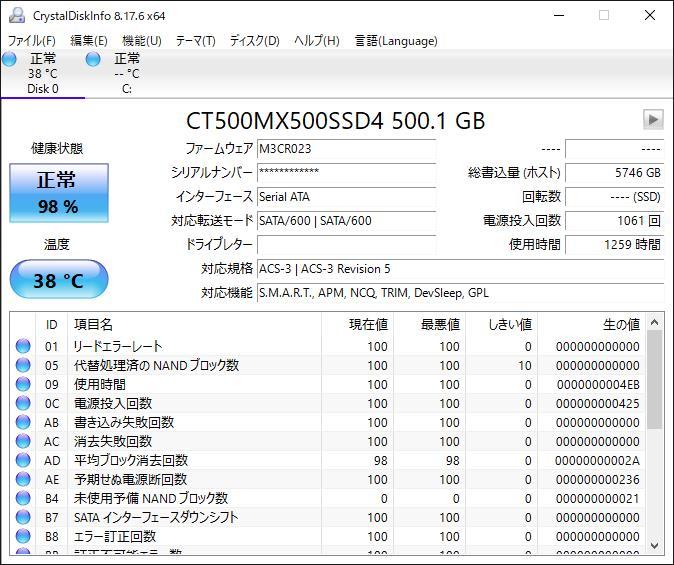Viewport: 674px width, 565px height.
Task: Click the 生の値 column header
Action: click(591, 324)
